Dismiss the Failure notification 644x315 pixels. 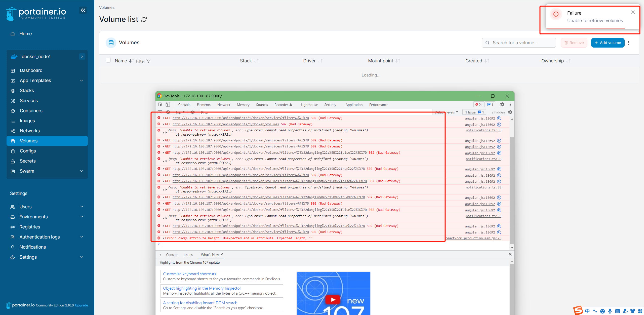click(633, 12)
